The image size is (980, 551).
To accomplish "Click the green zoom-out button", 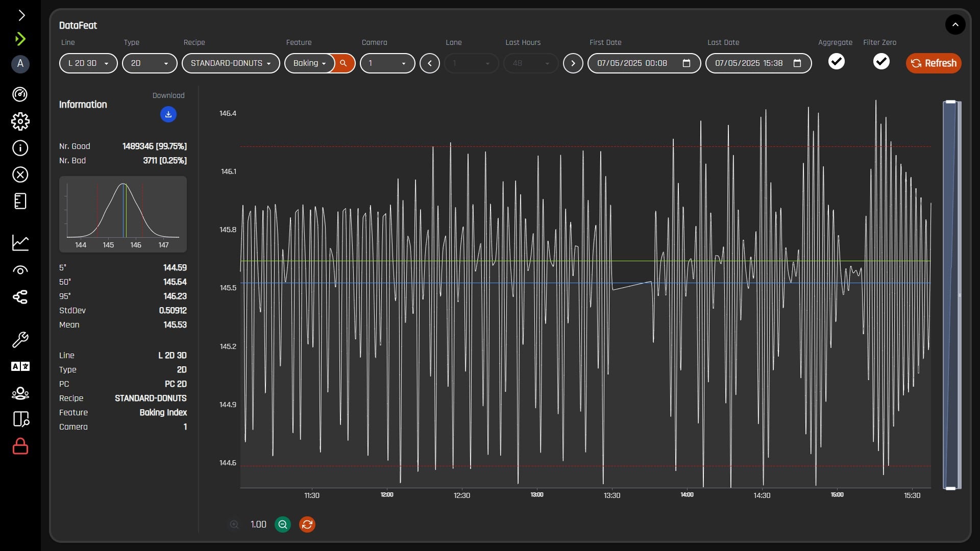I will pos(283,524).
